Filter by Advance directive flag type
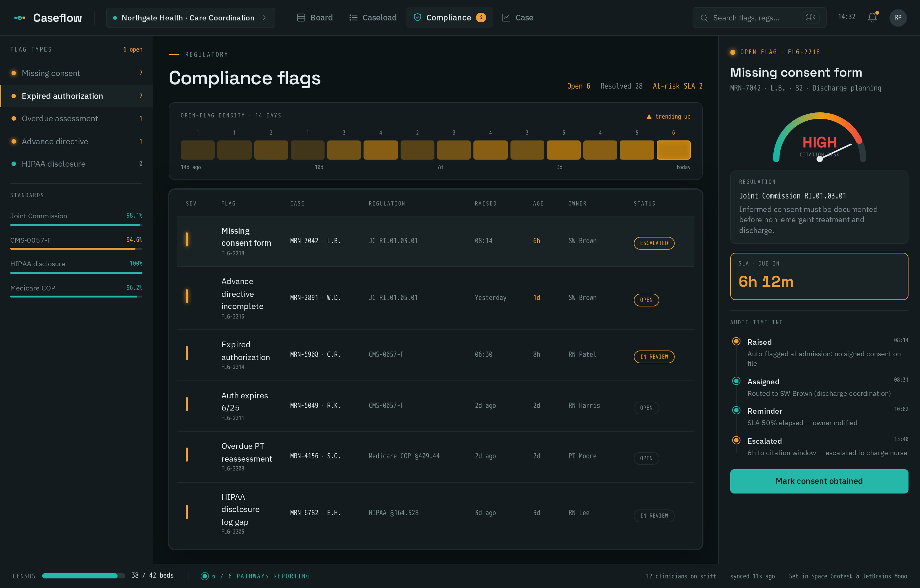Image resolution: width=920 pixels, height=588 pixels. [x=76, y=141]
